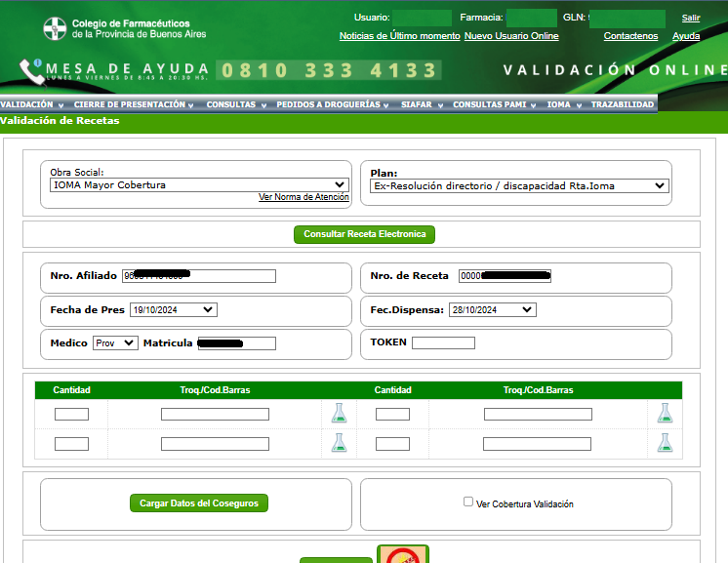Focus the Nro. Afiliado input field
The width and height of the screenshot is (728, 563).
[x=199, y=276]
